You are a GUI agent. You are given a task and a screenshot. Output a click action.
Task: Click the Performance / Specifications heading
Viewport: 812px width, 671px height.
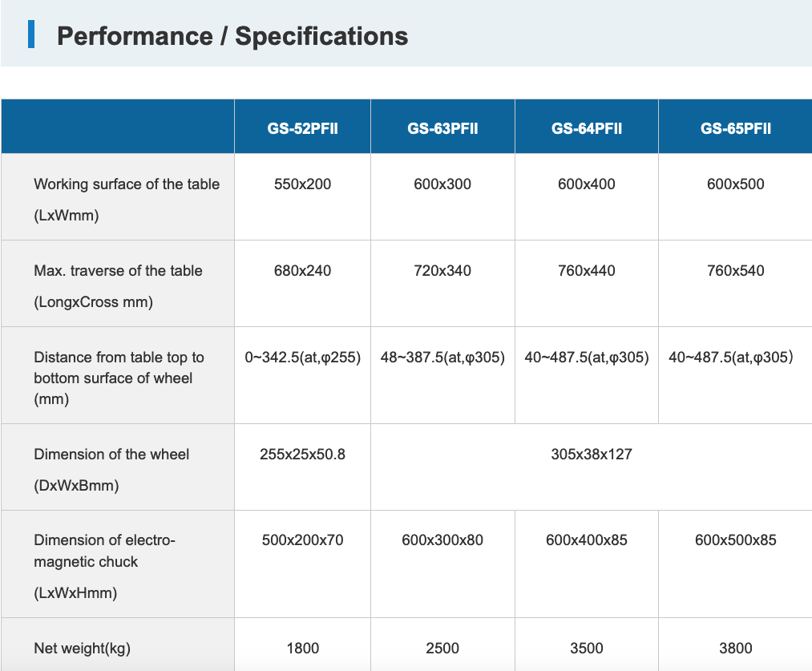point(232,36)
